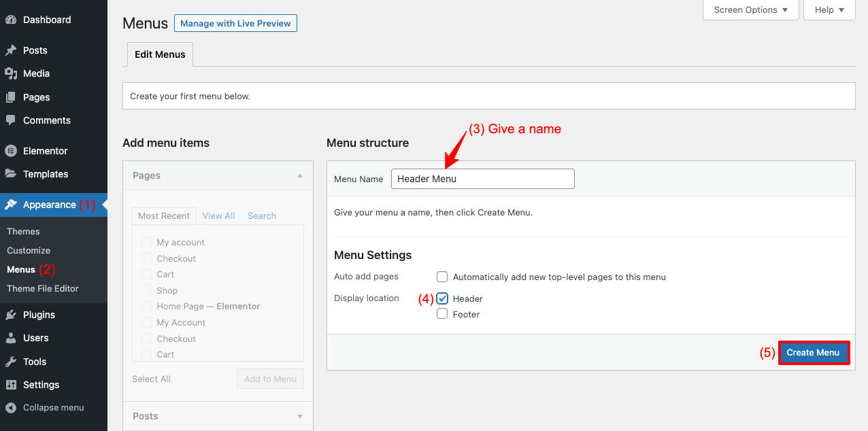Open the Screen Options dropdown
This screenshot has width=868, height=431.
coord(750,10)
